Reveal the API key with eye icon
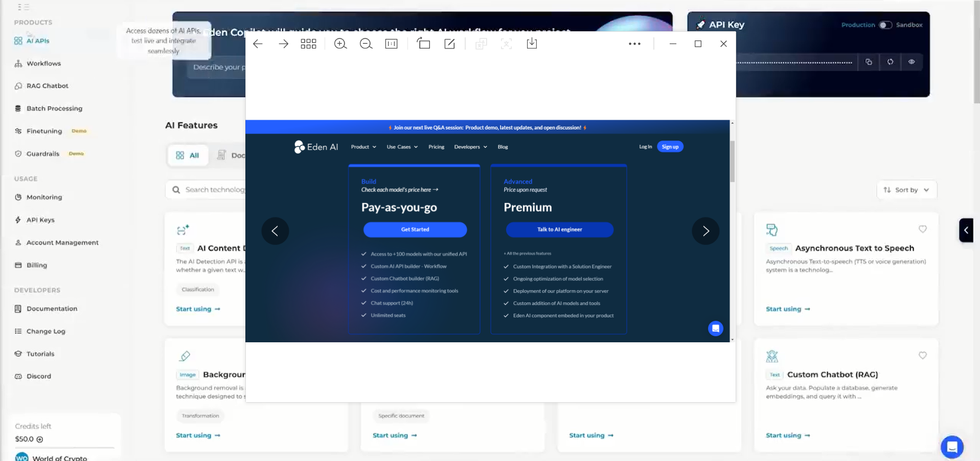980x461 pixels. pos(911,62)
